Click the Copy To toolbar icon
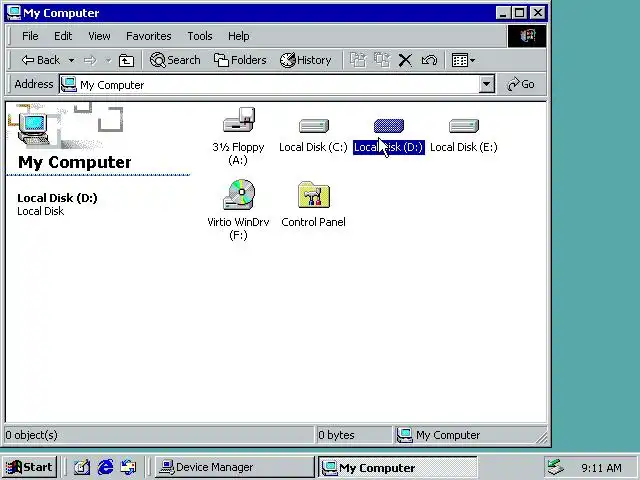This screenshot has height=480, width=640. [382, 60]
